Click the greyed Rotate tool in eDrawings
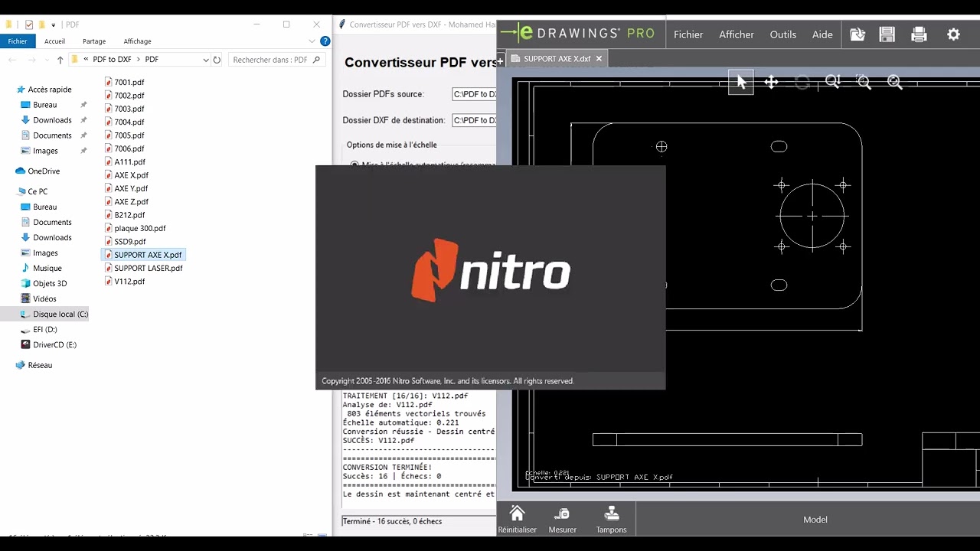980x551 pixels. coord(802,82)
